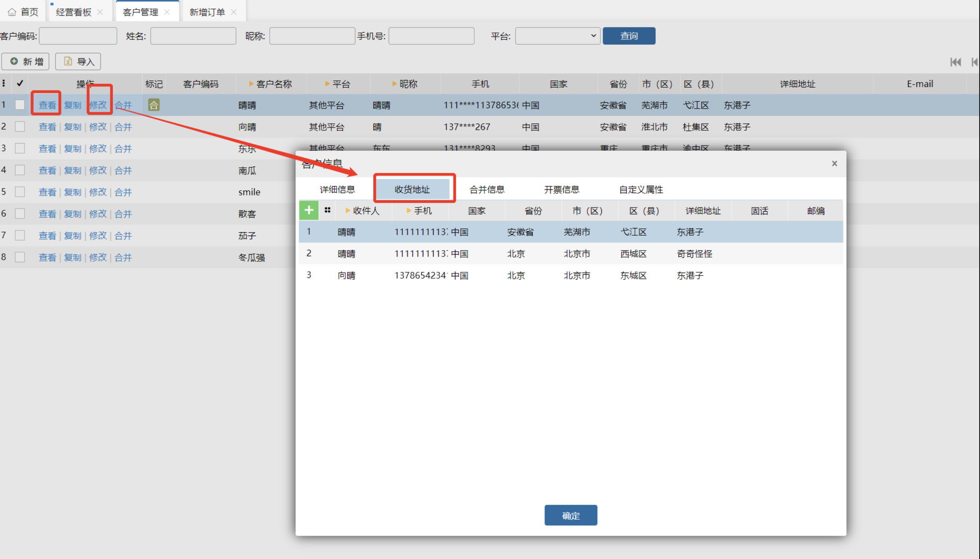Select address row with 奇奇怪怪

coord(571,254)
